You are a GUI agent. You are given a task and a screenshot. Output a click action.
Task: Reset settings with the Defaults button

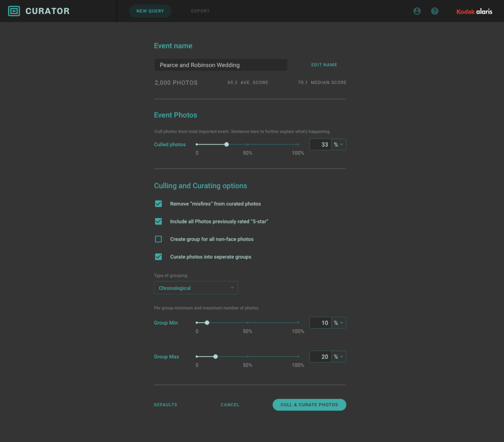point(165,405)
